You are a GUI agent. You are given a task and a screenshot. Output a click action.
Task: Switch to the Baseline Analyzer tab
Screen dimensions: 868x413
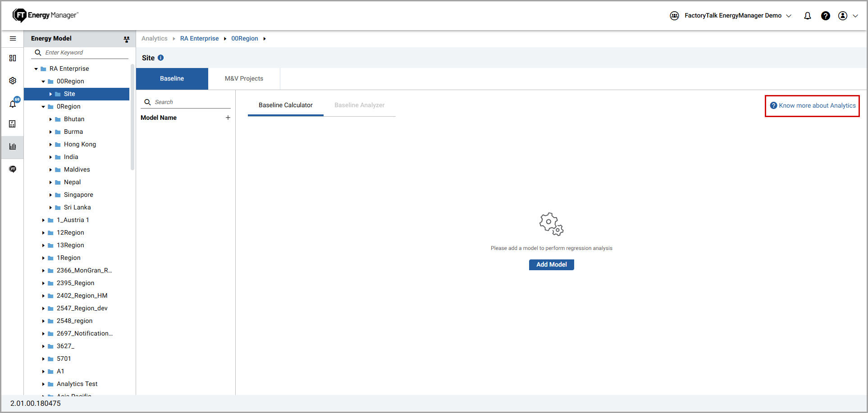click(359, 105)
